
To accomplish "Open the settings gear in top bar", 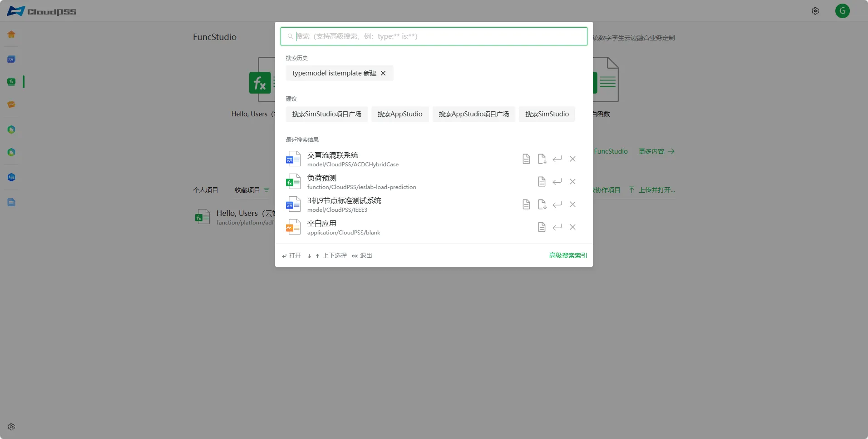I will 815,11.
